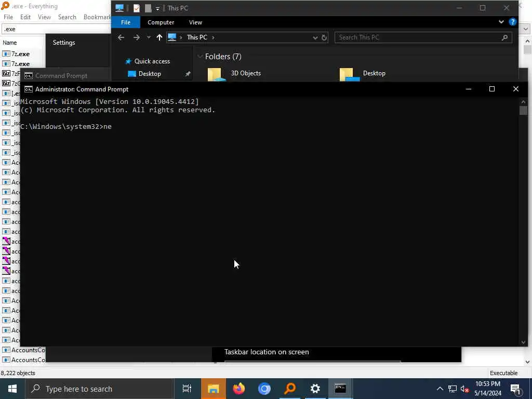
Task: Open Search menu in Everything
Action: tap(67, 17)
